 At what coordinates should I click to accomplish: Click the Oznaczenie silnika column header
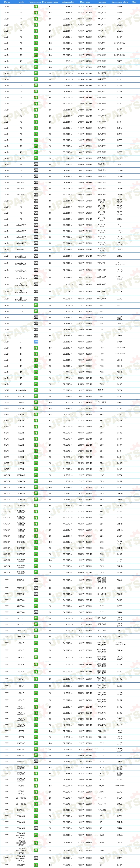coord(120,2)
